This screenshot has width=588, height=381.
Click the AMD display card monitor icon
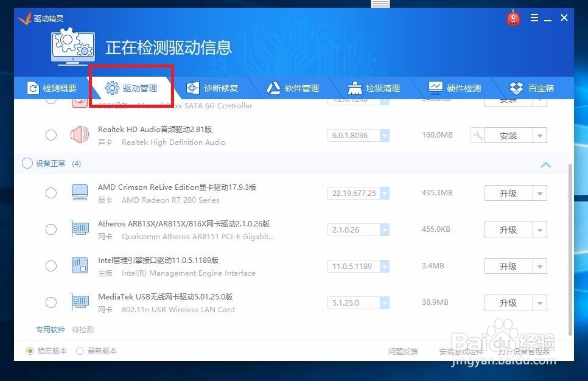pos(80,193)
